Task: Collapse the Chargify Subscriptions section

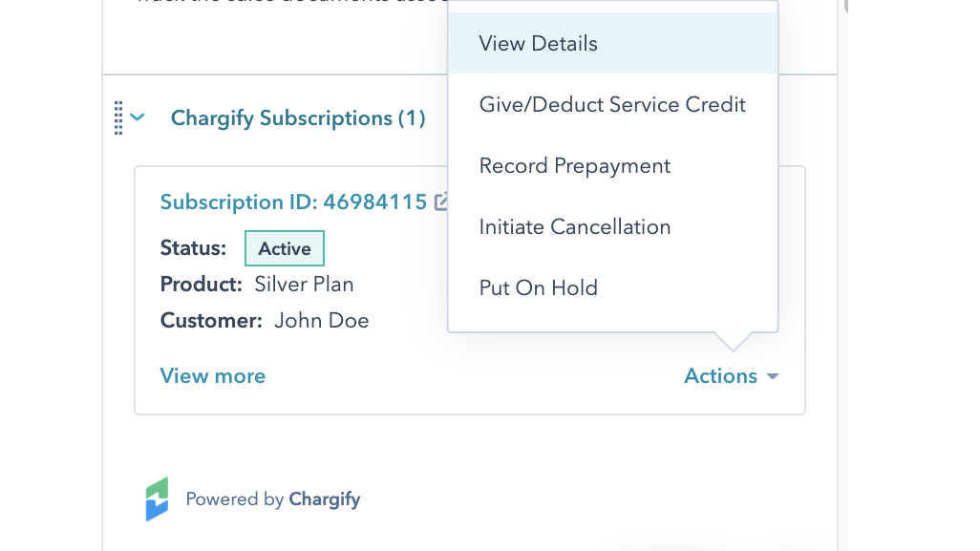Action: tap(138, 117)
